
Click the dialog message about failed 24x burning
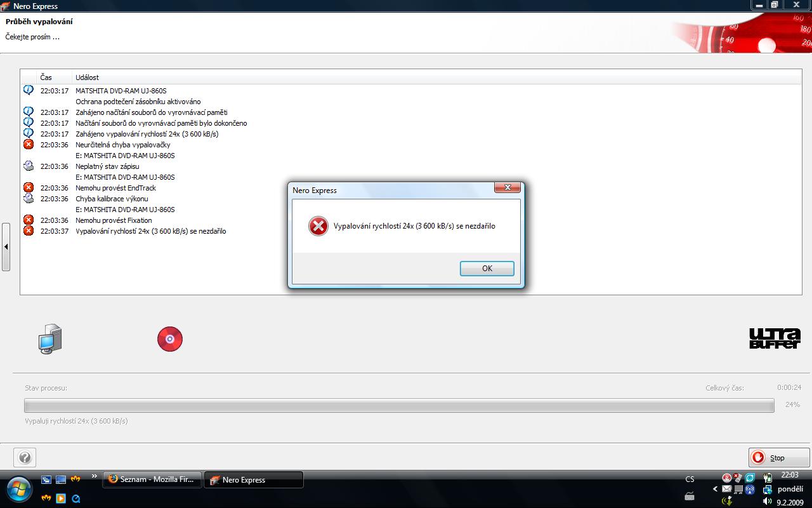click(x=414, y=226)
